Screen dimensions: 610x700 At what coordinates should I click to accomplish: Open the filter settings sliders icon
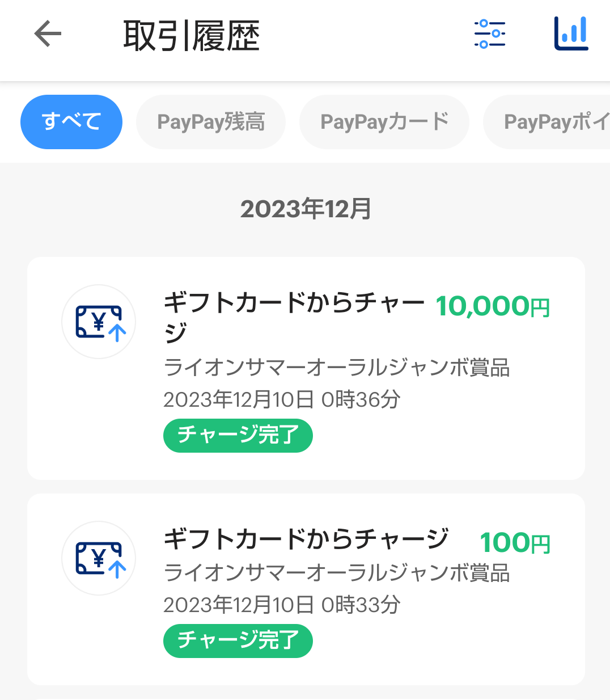click(489, 34)
